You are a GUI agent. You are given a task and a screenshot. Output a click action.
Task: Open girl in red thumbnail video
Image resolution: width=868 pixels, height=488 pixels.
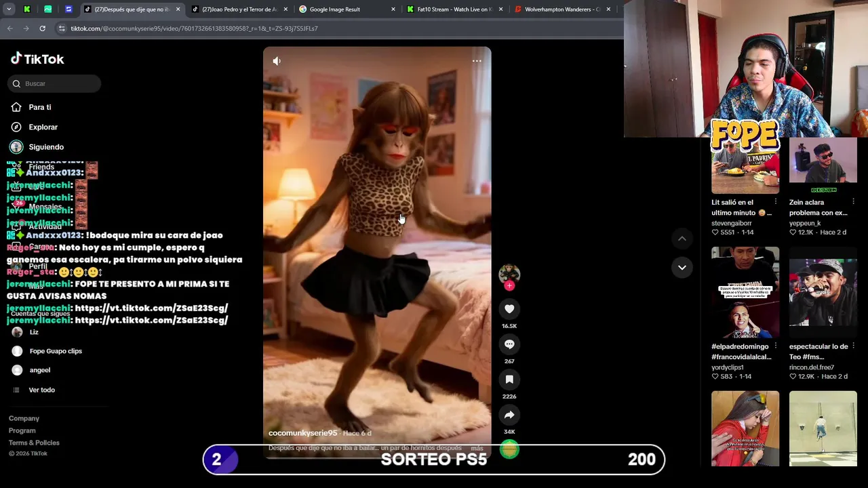pos(745,428)
